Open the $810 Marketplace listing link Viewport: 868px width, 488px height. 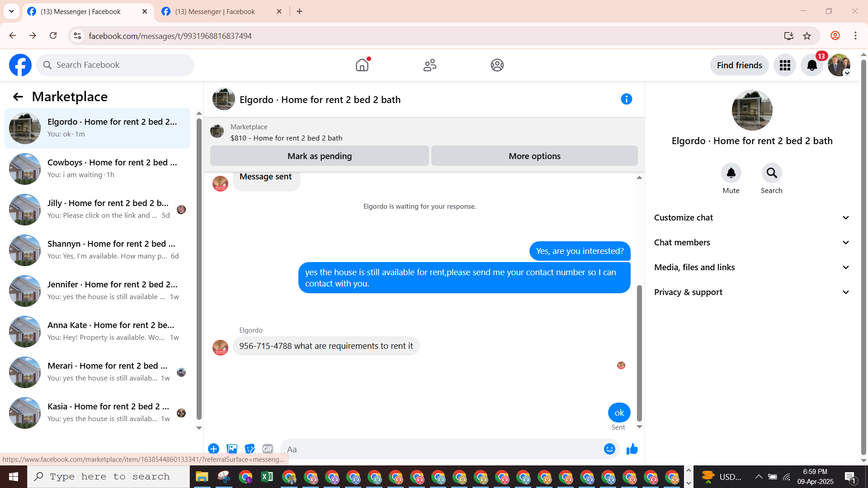tap(286, 138)
